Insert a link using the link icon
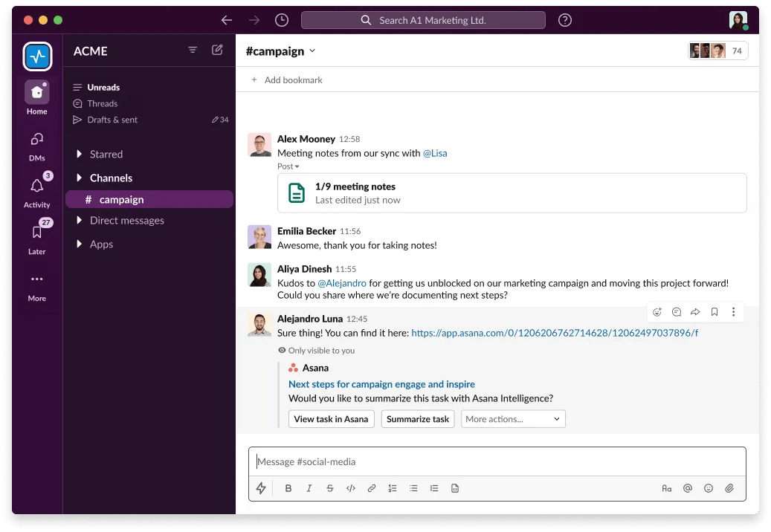 click(x=372, y=488)
